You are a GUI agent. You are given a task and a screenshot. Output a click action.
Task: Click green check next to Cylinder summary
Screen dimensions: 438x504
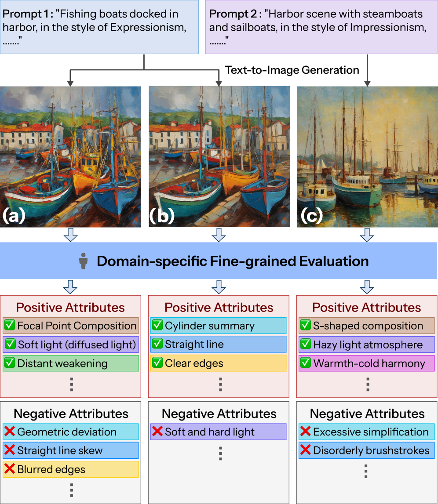157,325
